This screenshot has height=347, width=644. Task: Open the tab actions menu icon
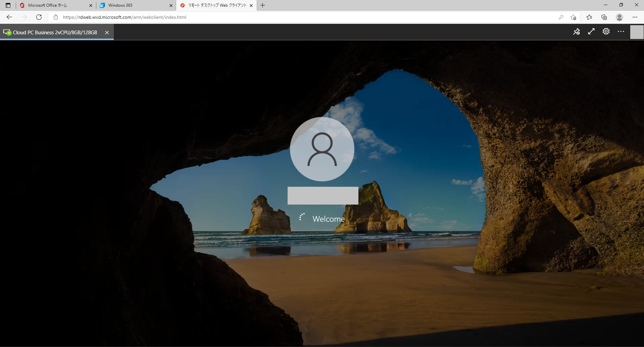[8, 5]
